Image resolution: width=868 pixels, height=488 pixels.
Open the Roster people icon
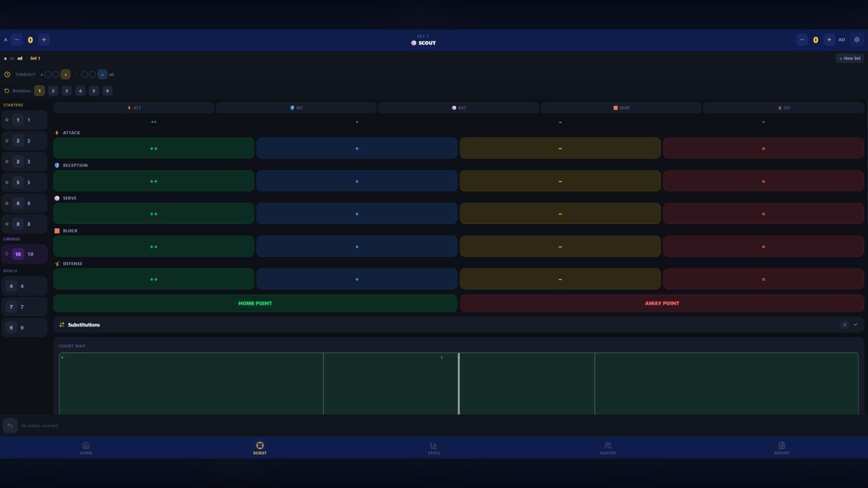pyautogui.click(x=608, y=445)
